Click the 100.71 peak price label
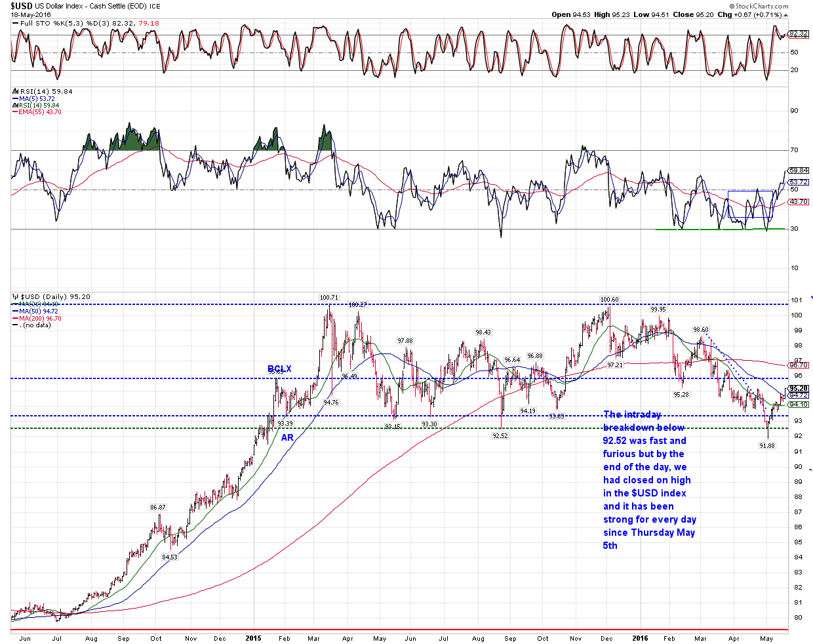This screenshot has height=644, width=813. pos(328,298)
